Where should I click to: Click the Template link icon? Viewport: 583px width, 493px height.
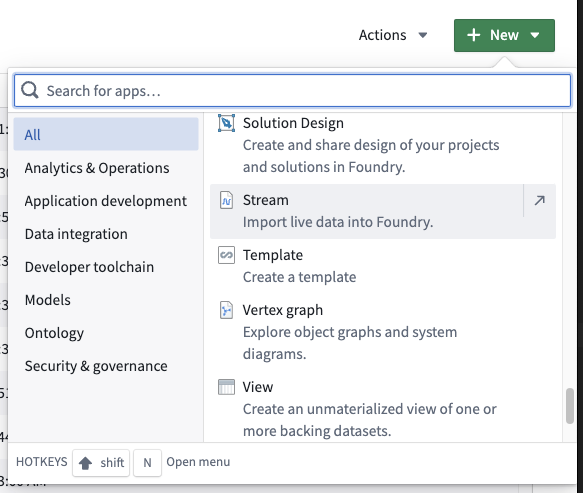226,255
